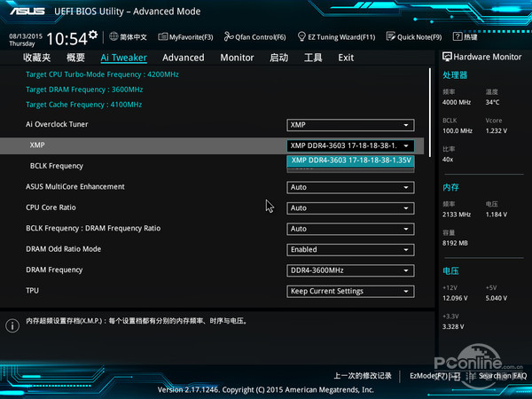Open Search on FAQ
This screenshot has width=532, height=399.
[503, 376]
